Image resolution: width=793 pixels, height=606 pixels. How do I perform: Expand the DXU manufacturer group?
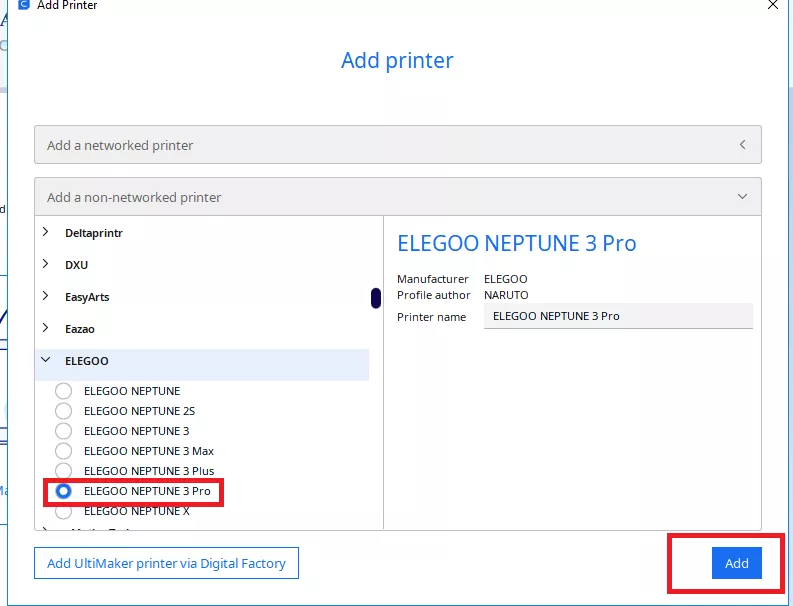pyautogui.click(x=46, y=265)
